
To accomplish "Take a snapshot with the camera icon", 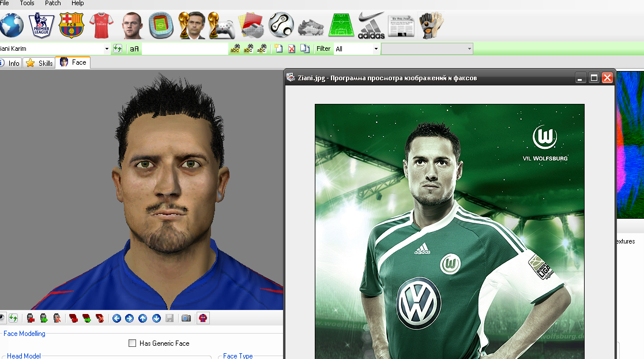I will tap(186, 318).
